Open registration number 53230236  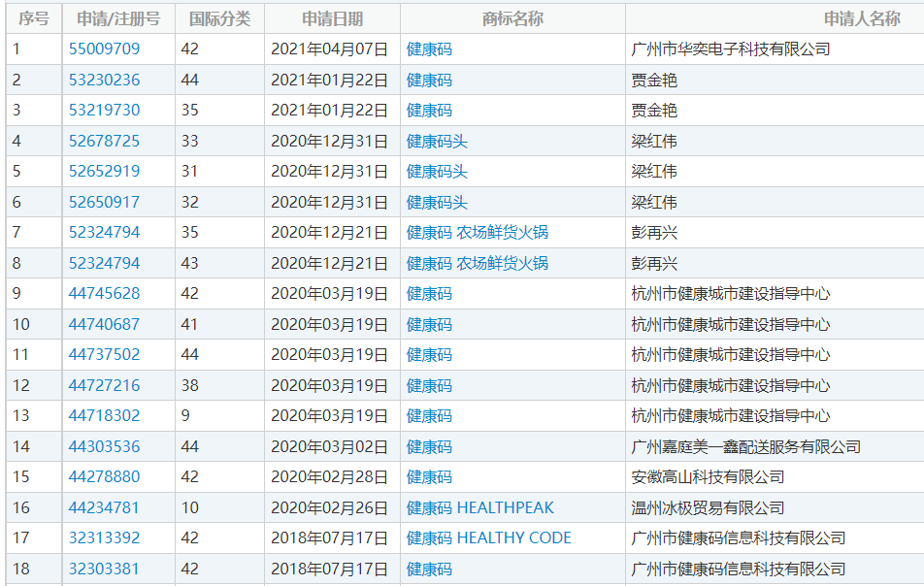pyautogui.click(x=104, y=81)
